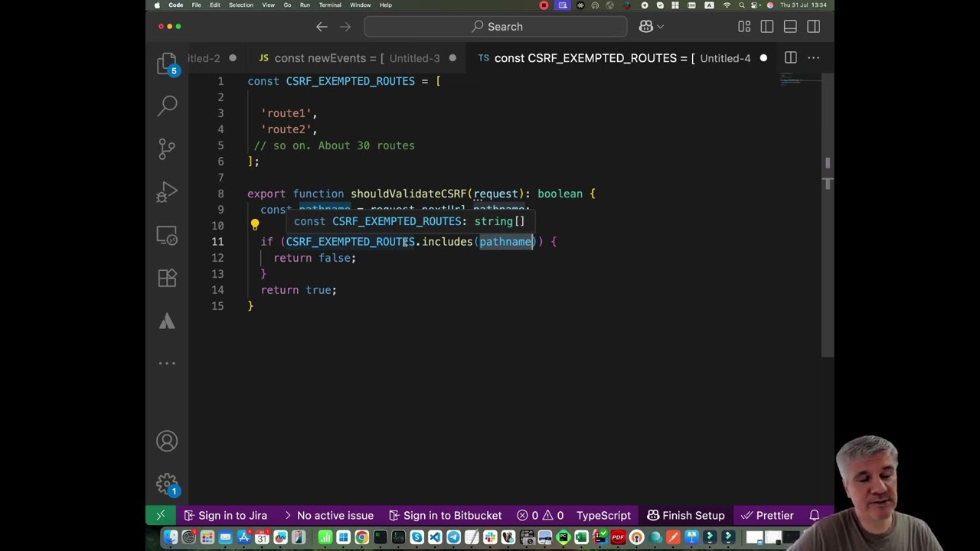Open the Selection menu
The height and width of the screenshot is (551, 980).
pyautogui.click(x=241, y=5)
